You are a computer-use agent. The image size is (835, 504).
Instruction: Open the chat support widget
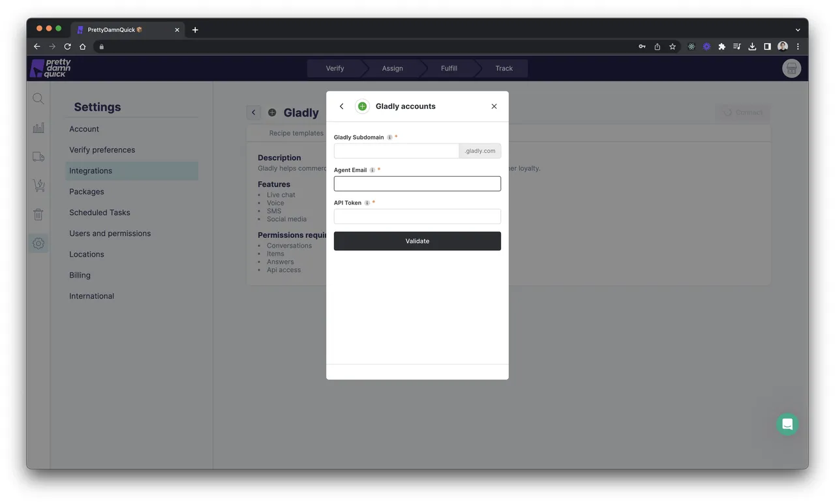tap(787, 424)
